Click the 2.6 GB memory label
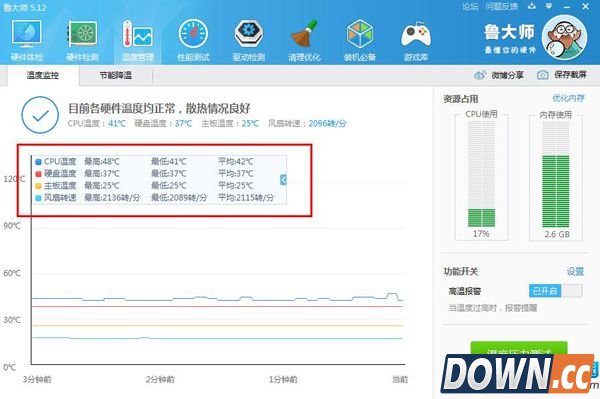Screen dimensions: 600x399 coord(557,234)
